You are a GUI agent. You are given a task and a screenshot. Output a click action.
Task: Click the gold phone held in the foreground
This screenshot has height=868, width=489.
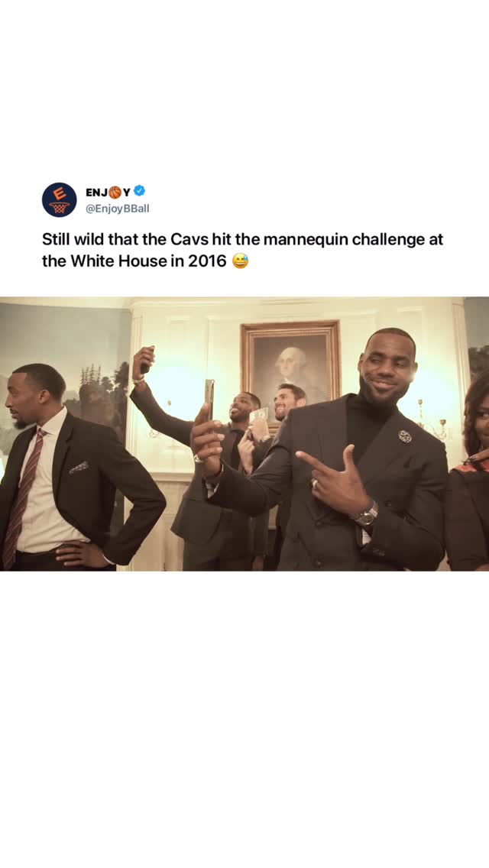point(209,400)
